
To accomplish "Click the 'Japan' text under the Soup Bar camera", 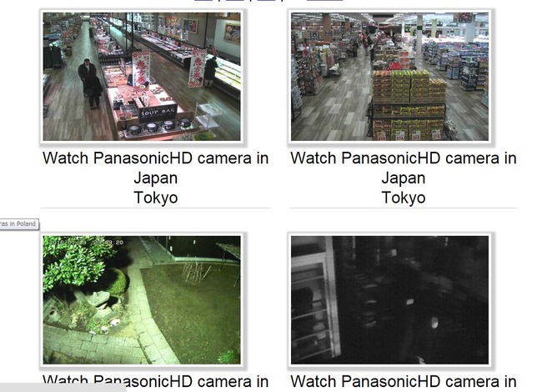I will (x=156, y=178).
